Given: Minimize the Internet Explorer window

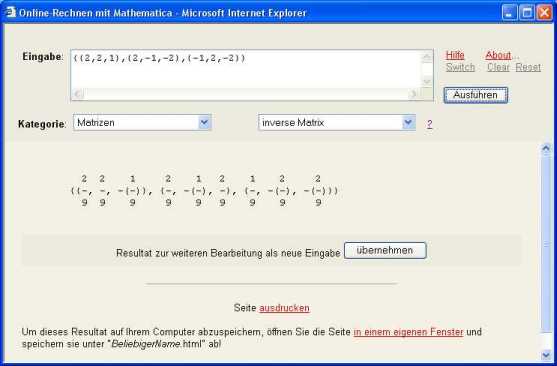Looking at the screenshot, I should point(510,13).
